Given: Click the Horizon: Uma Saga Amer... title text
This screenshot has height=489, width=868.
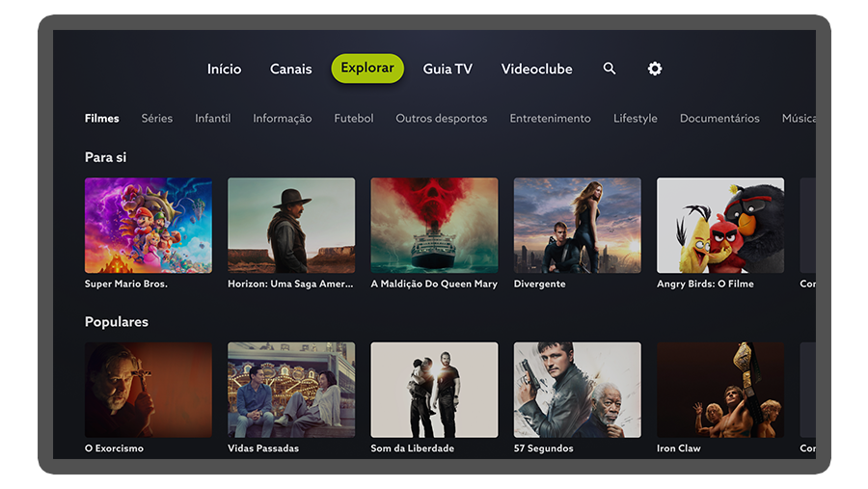Looking at the screenshot, I should [x=290, y=285].
